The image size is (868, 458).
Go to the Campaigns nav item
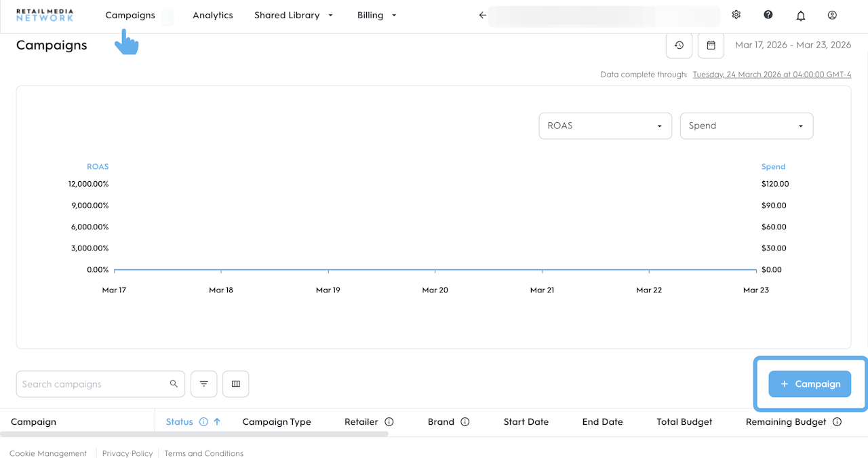click(x=130, y=15)
